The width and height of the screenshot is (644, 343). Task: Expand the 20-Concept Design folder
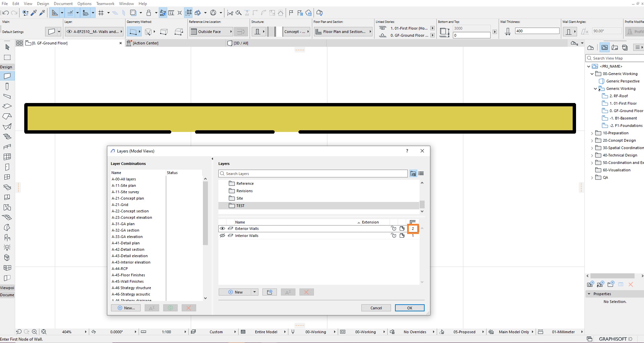(592, 141)
